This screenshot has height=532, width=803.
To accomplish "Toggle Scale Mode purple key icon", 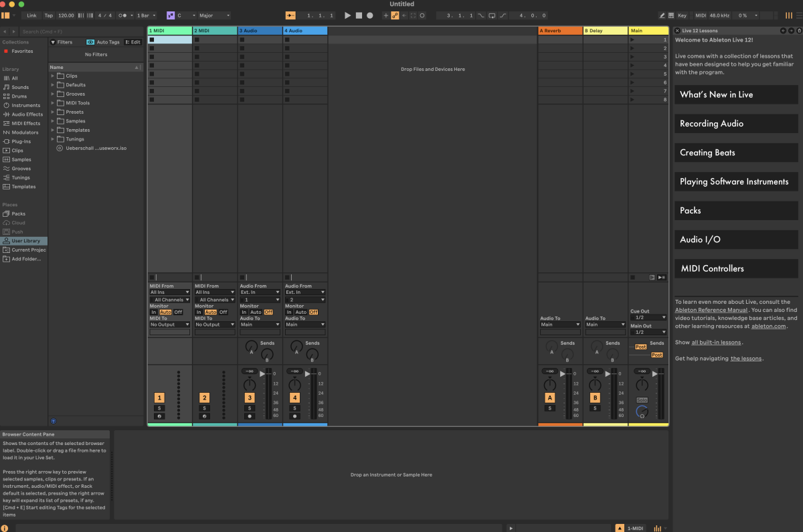I will (x=171, y=15).
